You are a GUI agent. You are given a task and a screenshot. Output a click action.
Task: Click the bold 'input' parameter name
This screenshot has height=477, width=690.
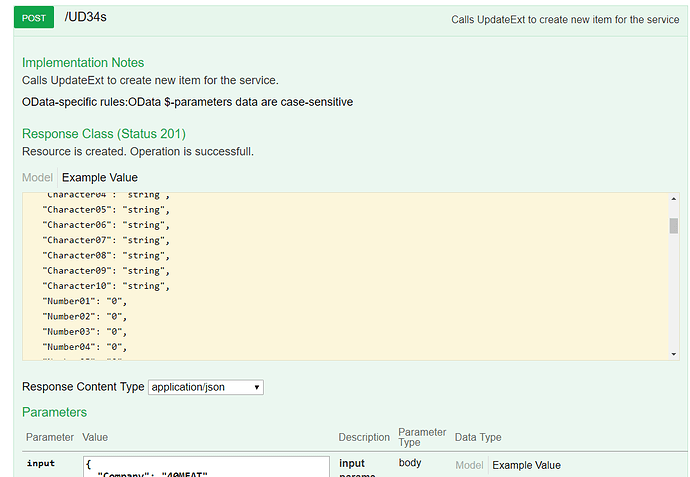coord(41,463)
